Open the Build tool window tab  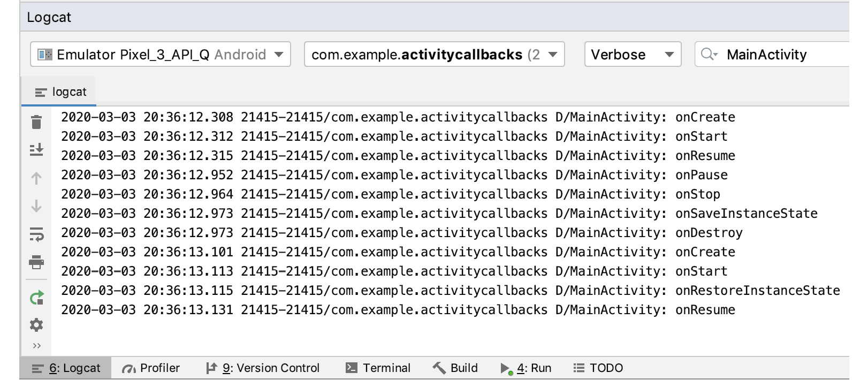(x=455, y=368)
